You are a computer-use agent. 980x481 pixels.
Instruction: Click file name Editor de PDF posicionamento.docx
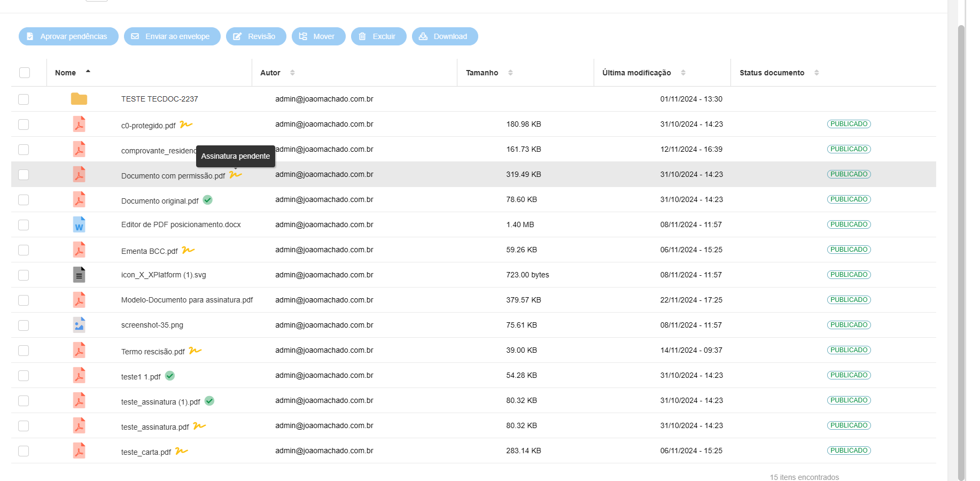(181, 224)
